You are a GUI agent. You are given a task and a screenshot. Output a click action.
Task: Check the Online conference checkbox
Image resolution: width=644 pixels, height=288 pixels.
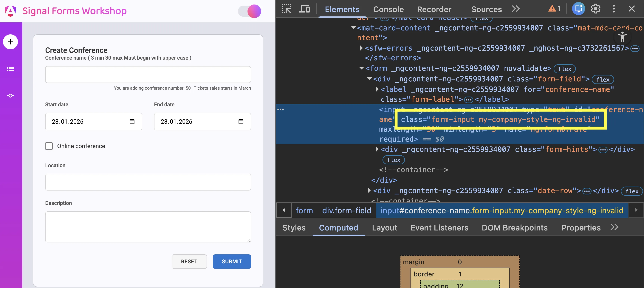49,146
